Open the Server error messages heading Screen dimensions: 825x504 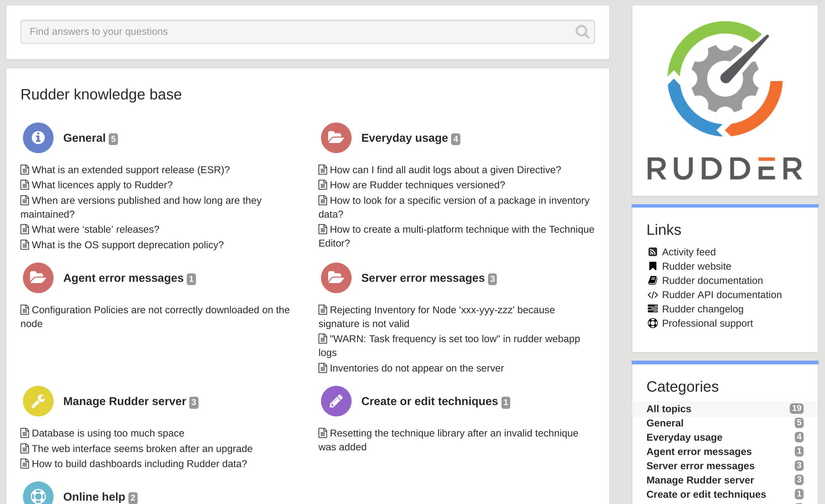pyautogui.click(x=423, y=278)
